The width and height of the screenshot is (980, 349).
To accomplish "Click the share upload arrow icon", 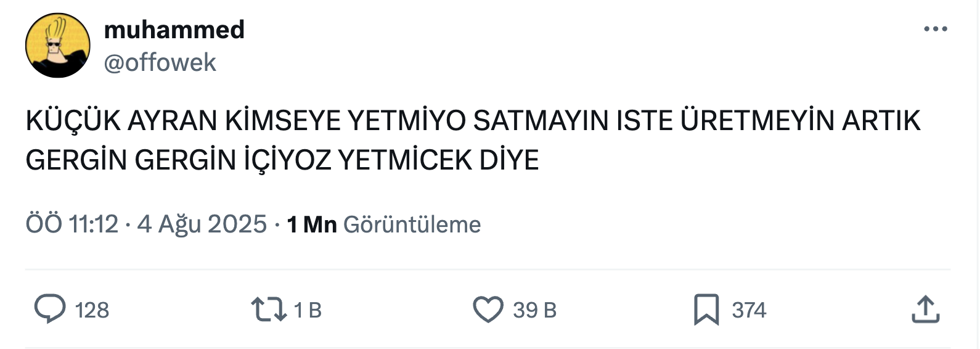I will click(926, 309).
